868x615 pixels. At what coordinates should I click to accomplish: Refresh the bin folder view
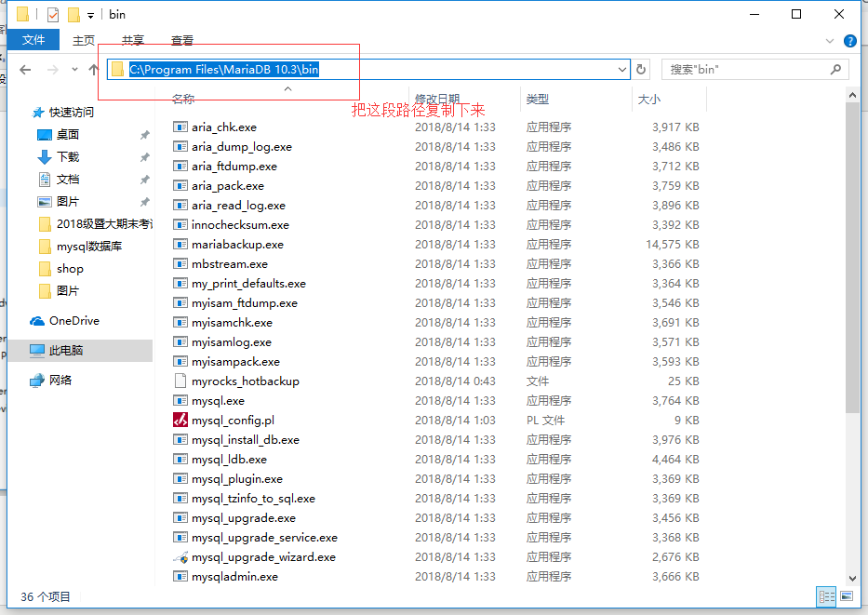coord(641,70)
